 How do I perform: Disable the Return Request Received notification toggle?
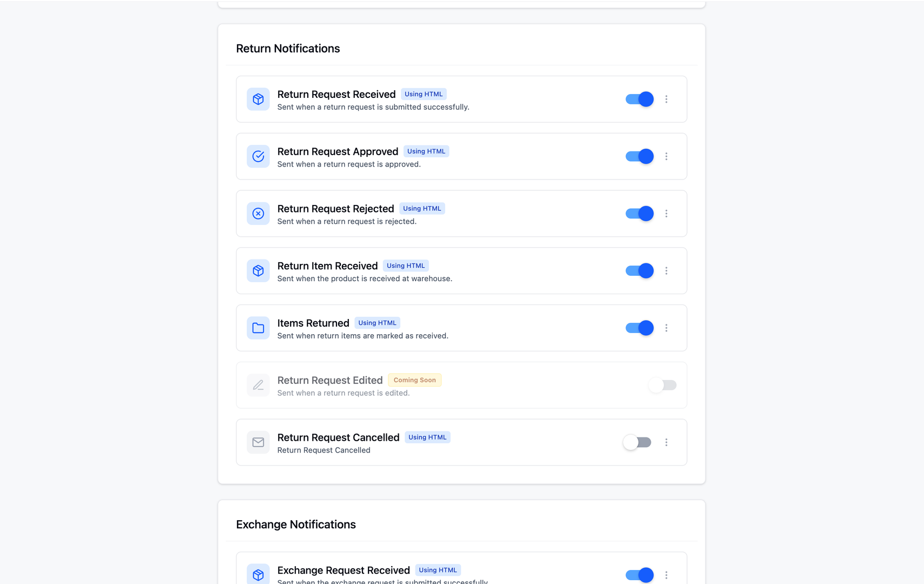point(639,99)
